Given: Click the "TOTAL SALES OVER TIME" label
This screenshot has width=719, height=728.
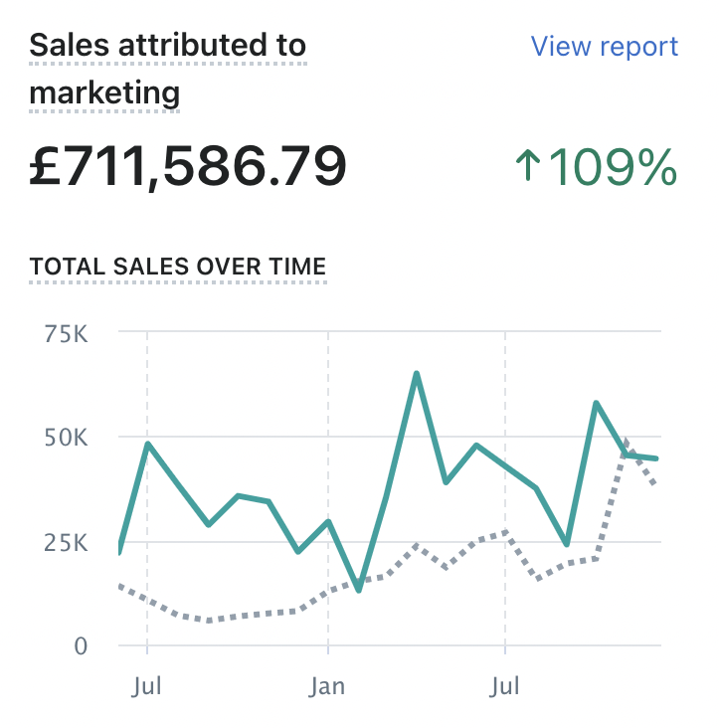Looking at the screenshot, I should pos(178,267).
